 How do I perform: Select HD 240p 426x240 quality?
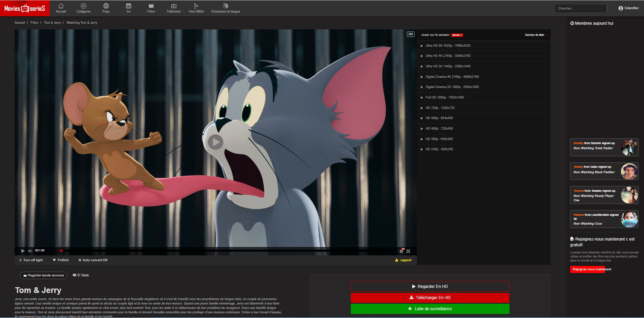click(484, 149)
